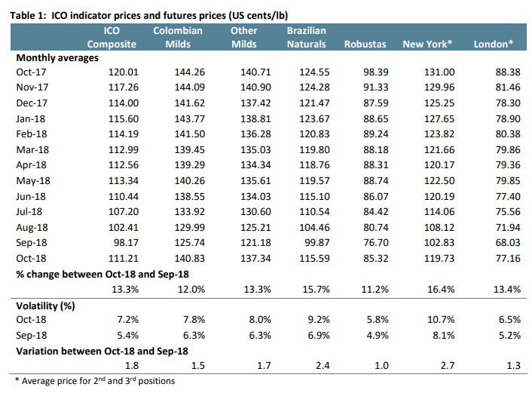Select the Colombian Milds column header
Screen dimensions: 532x393
[x=178, y=37]
